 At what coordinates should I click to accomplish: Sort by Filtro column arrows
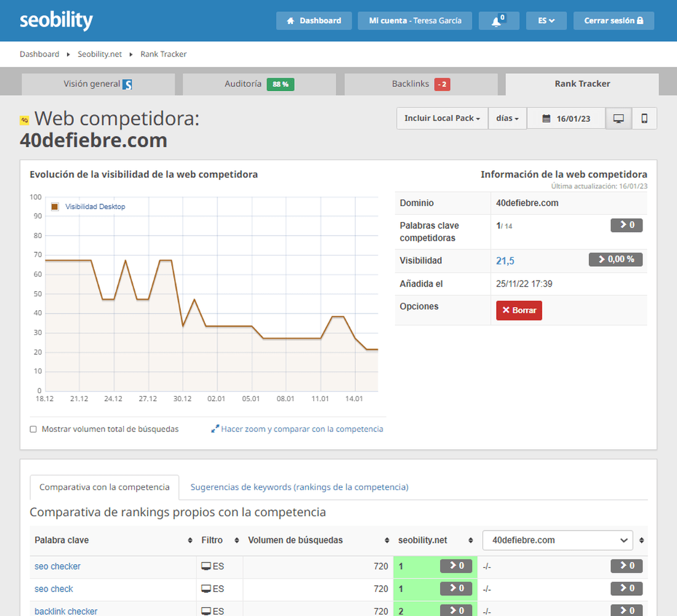pos(236,540)
